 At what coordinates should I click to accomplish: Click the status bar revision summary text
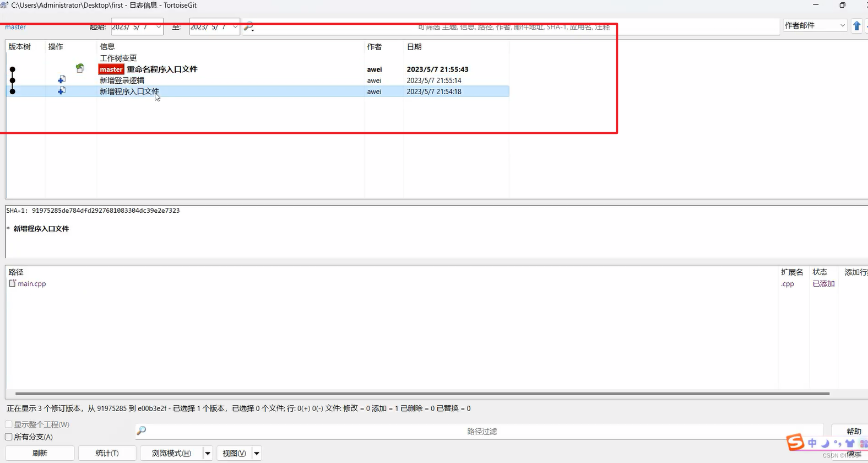(238, 408)
